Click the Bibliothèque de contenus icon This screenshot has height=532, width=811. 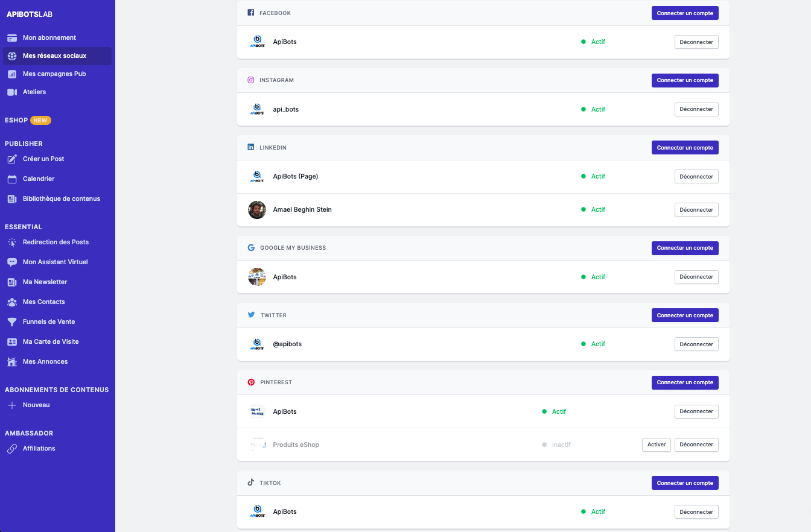click(12, 199)
